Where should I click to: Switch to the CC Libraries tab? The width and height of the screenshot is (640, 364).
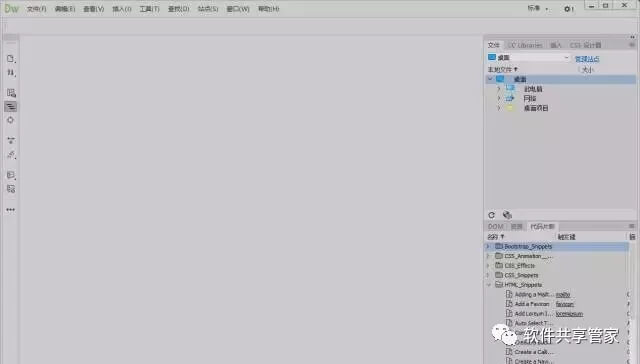[x=526, y=45]
